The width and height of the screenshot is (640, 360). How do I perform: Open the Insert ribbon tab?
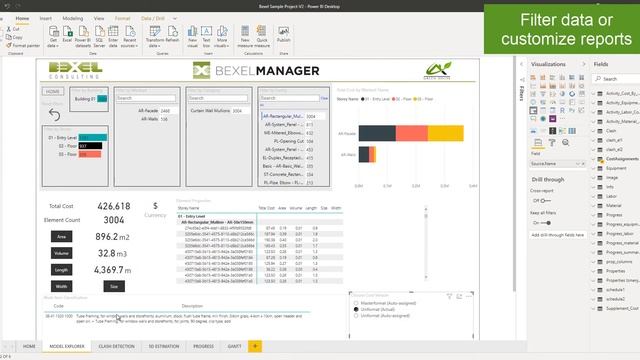[45, 18]
